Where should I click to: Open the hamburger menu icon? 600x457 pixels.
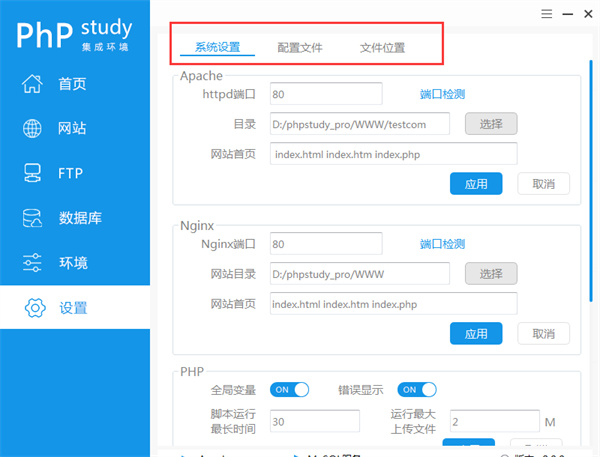(546, 14)
